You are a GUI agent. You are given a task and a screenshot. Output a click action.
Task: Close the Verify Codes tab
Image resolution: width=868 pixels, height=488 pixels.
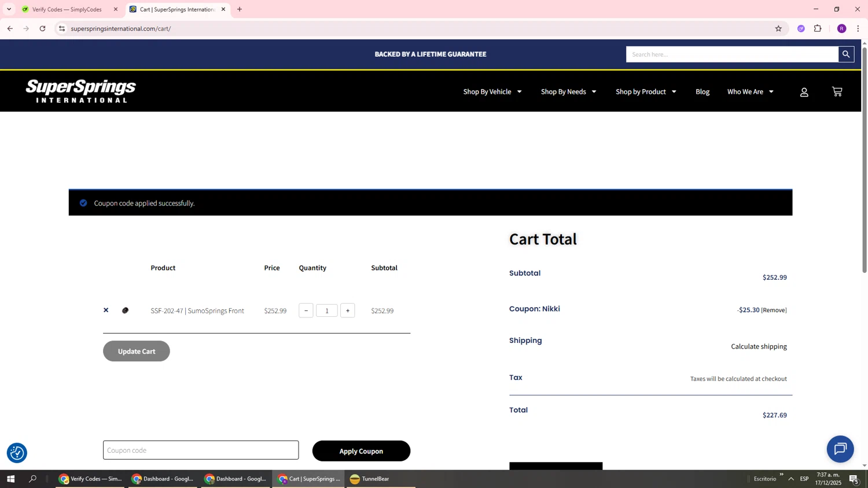pyautogui.click(x=116, y=9)
